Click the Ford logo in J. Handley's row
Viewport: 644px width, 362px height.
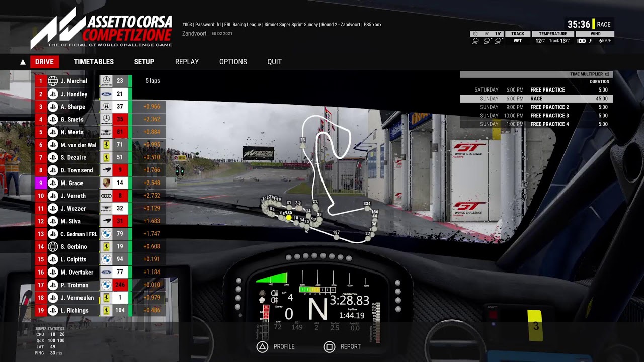point(106,94)
